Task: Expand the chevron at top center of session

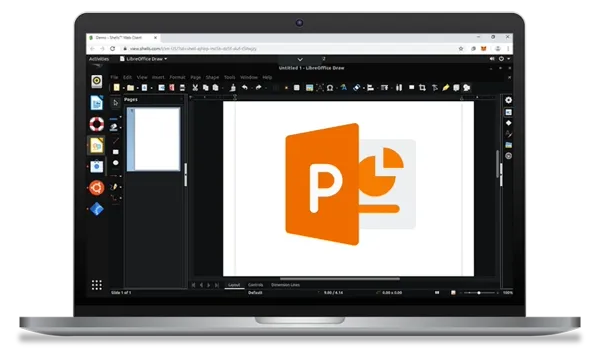Action: [300, 59]
